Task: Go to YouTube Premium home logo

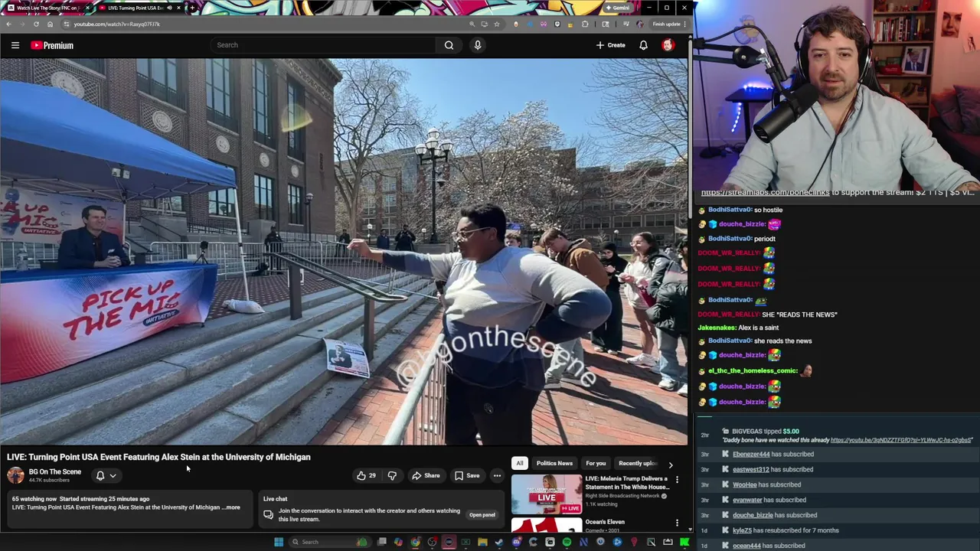Action: coord(52,45)
